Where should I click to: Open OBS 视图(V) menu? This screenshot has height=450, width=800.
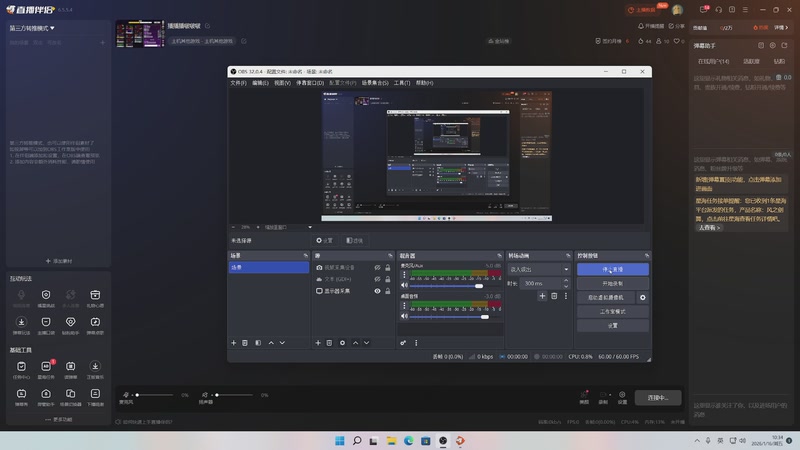(282, 83)
